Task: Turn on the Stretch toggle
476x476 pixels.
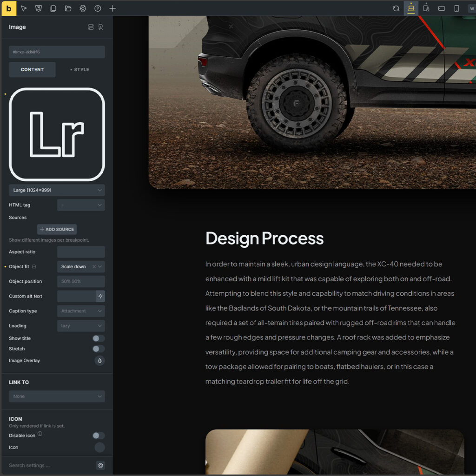Action: (98, 349)
